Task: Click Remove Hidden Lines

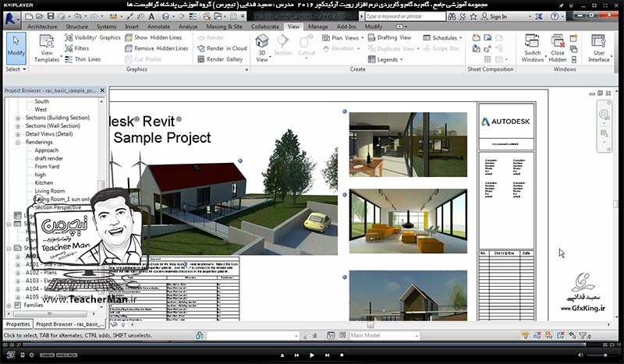Action: pyautogui.click(x=157, y=48)
